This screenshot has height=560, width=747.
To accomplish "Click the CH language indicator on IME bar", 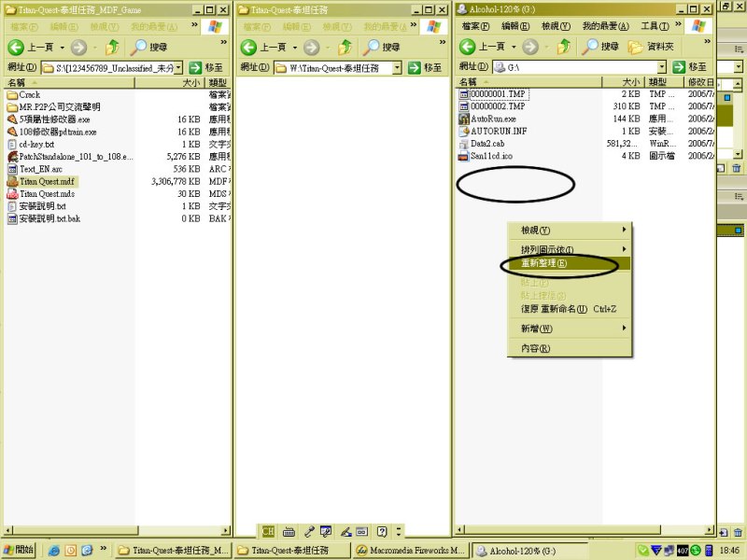I will coord(268,531).
